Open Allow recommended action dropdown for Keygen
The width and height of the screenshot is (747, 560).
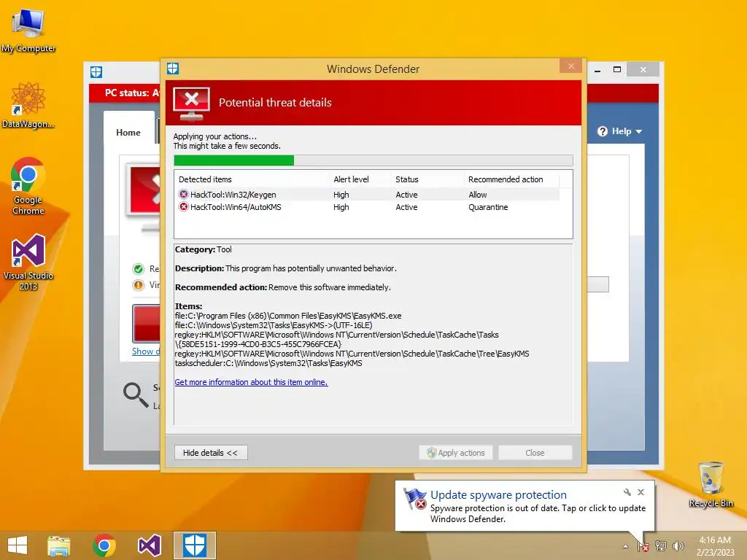[478, 194]
